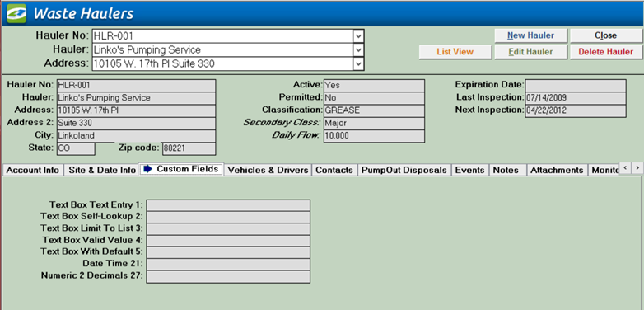
Task: Switch to the Site & Date Info tab
Action: (x=102, y=170)
